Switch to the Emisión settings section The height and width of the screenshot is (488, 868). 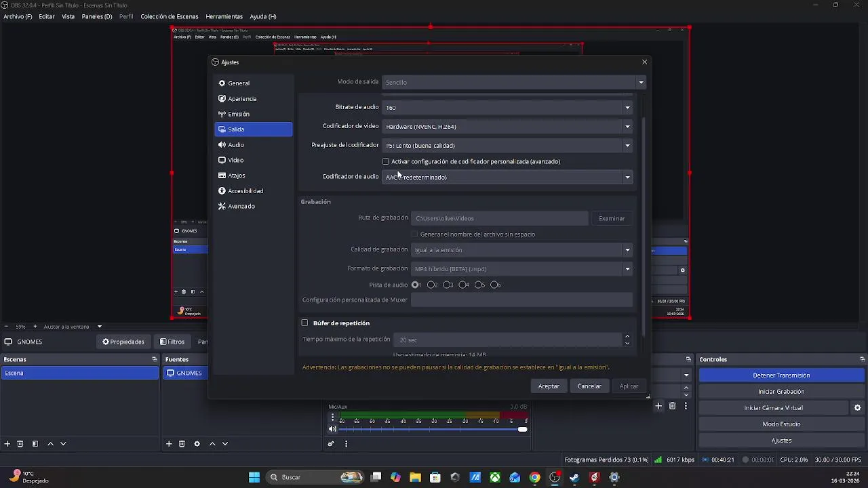click(254, 114)
